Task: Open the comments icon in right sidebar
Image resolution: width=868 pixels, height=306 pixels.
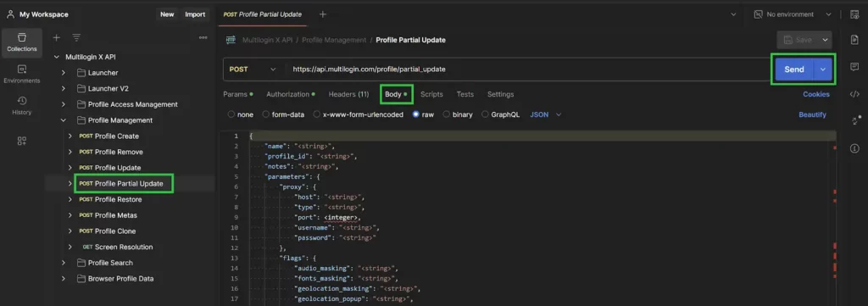Action: click(x=854, y=67)
